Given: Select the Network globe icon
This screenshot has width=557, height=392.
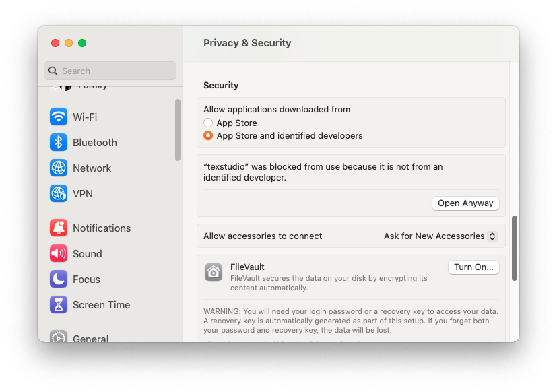Looking at the screenshot, I should [59, 168].
